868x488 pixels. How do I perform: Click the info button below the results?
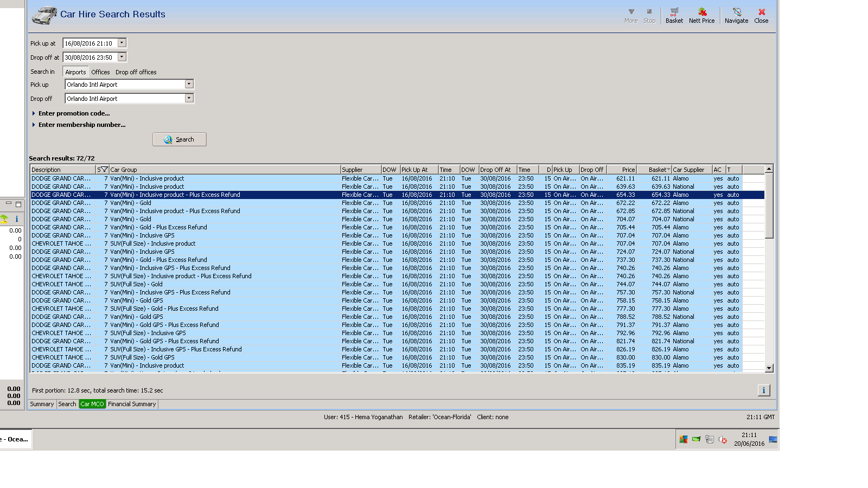(764, 390)
